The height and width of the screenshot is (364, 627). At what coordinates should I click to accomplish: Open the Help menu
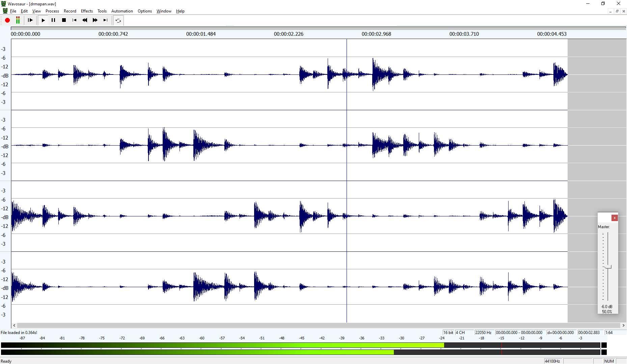180,11
